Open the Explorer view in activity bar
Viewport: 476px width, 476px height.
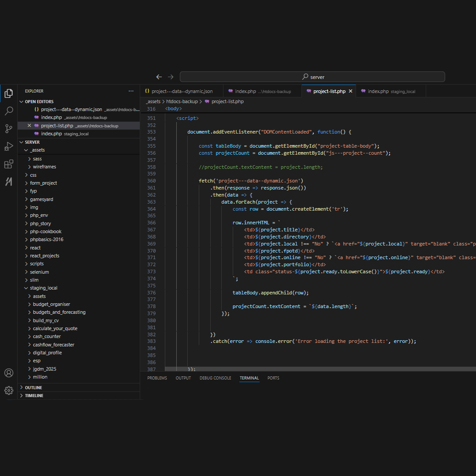(x=9, y=93)
